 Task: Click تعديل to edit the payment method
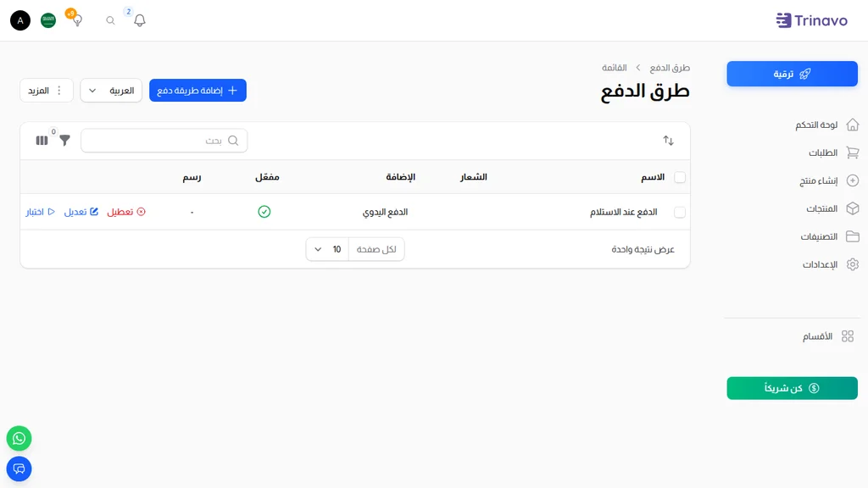tap(81, 212)
